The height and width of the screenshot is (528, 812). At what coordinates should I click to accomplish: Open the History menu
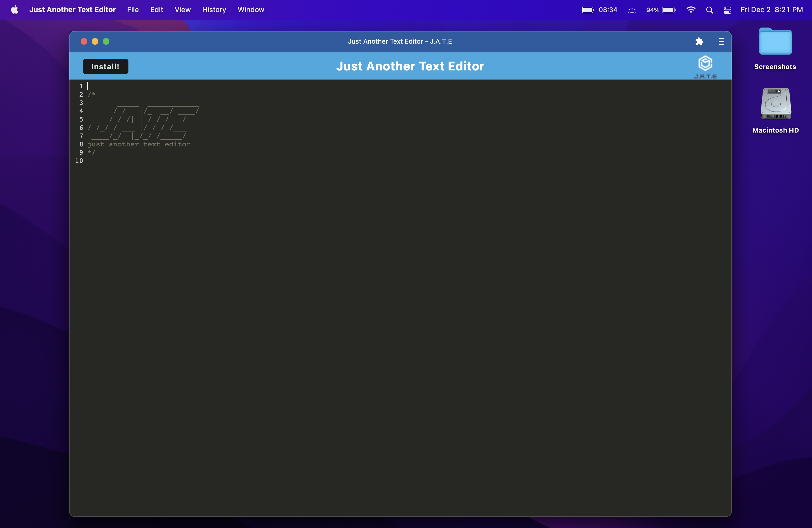tap(214, 10)
